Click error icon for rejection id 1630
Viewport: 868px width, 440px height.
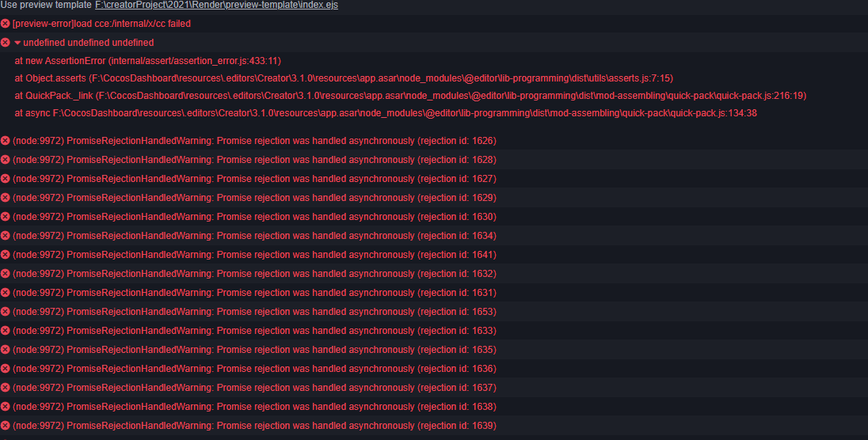pos(6,217)
